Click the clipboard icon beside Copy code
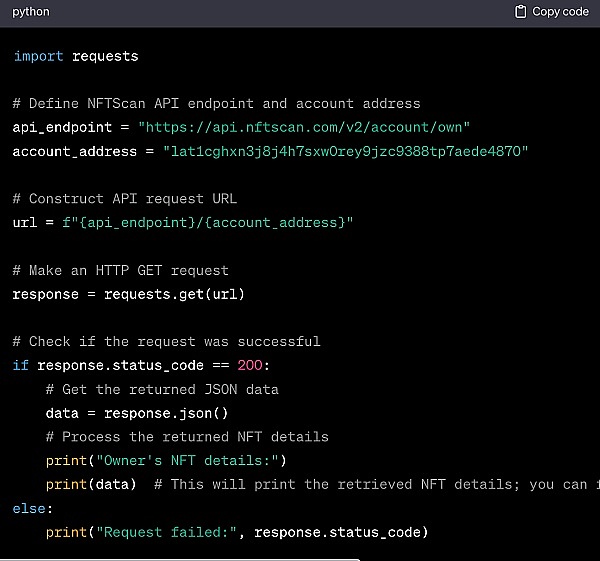 (x=520, y=12)
